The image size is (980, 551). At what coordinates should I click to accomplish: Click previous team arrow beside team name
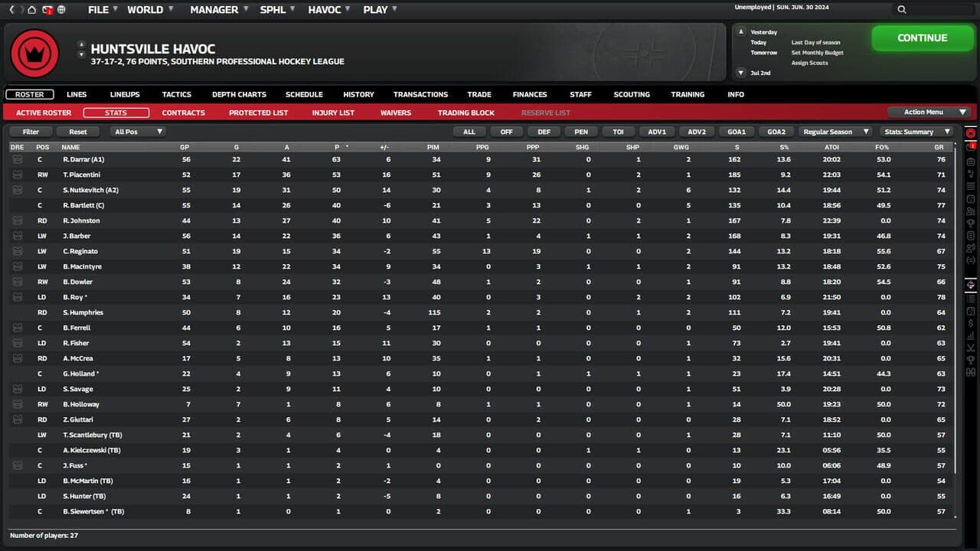click(x=82, y=44)
